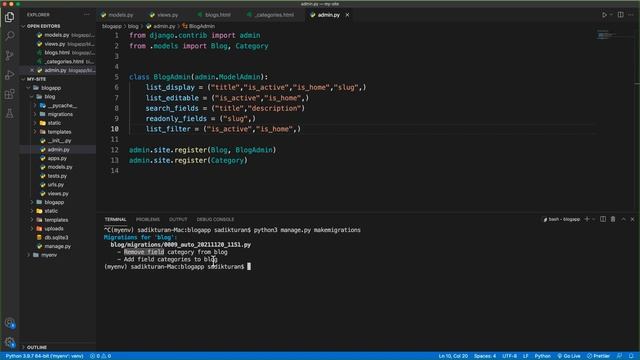Expand the migrations folder
Screen dimensions: 640x360
(x=35, y=114)
